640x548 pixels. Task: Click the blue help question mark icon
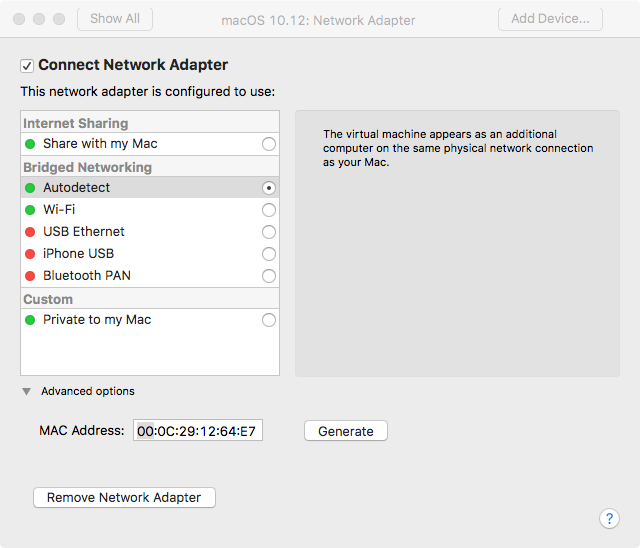point(609,518)
